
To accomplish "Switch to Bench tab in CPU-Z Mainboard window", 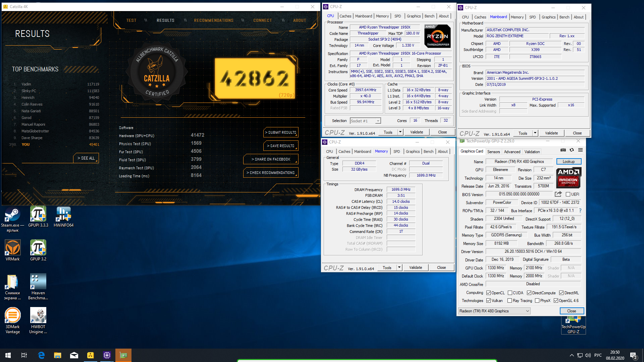I will coord(564,17).
